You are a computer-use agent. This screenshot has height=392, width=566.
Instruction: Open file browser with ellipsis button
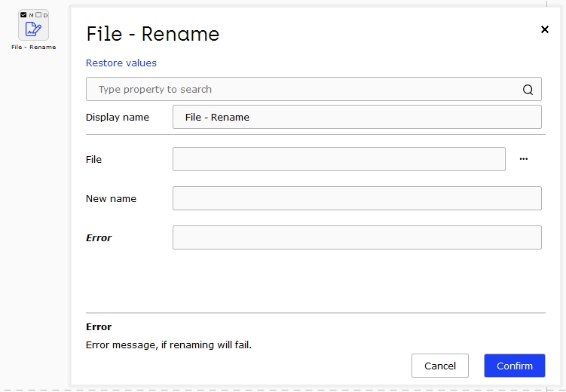(x=523, y=159)
